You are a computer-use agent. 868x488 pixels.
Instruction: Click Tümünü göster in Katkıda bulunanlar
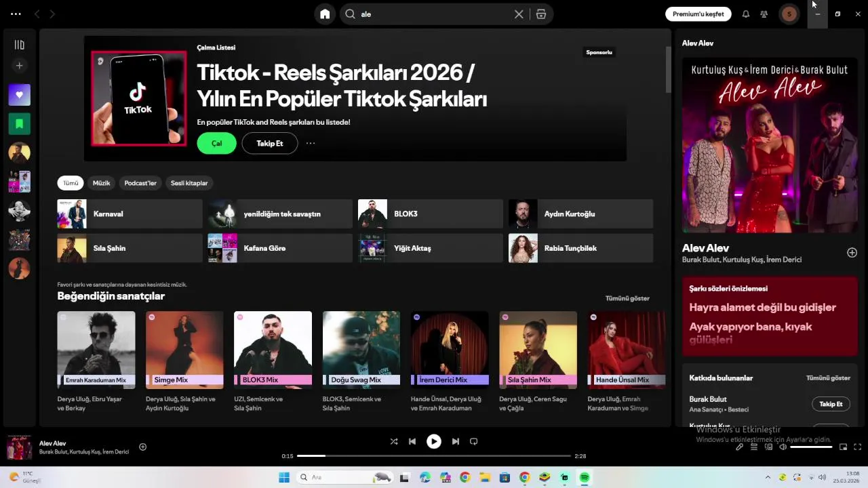tap(828, 378)
